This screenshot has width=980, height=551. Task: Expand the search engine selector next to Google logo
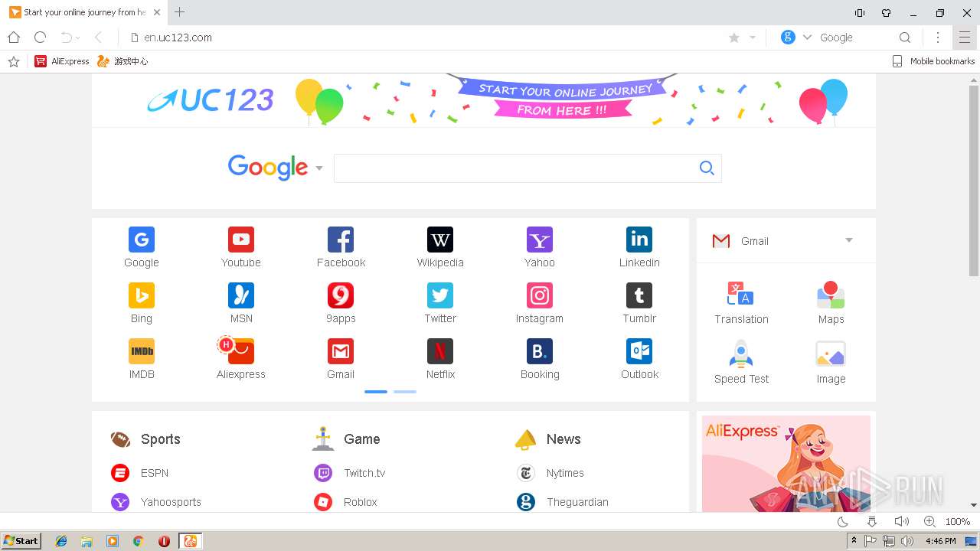pyautogui.click(x=319, y=168)
